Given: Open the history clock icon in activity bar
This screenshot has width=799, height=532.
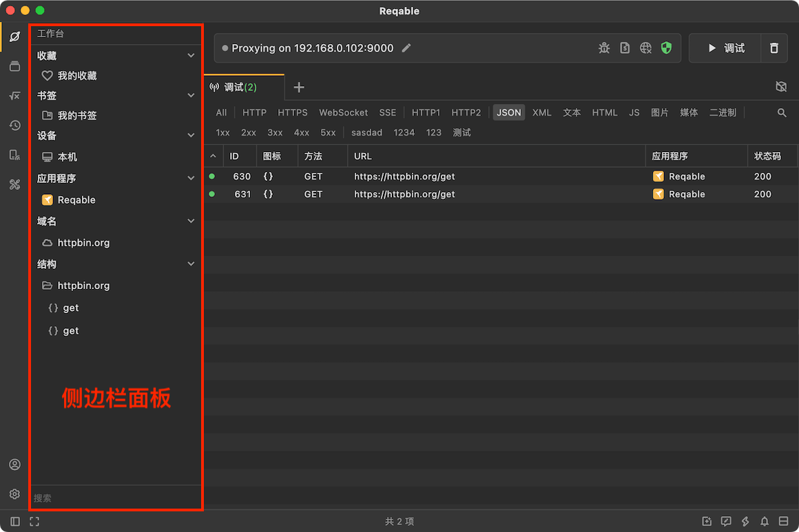Looking at the screenshot, I should point(14,125).
